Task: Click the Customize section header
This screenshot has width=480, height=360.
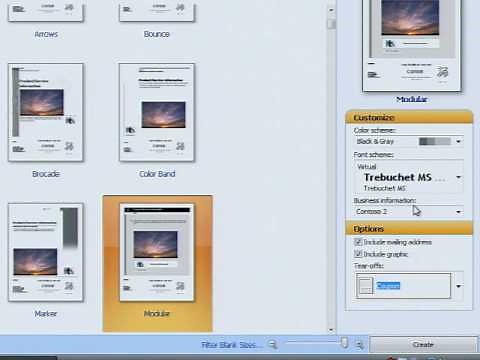Action: click(409, 117)
